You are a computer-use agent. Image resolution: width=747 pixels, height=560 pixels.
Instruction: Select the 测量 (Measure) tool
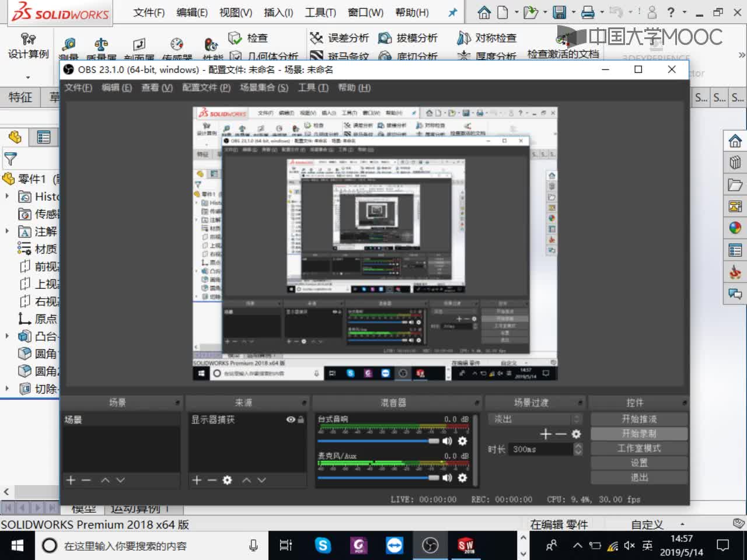(x=69, y=50)
